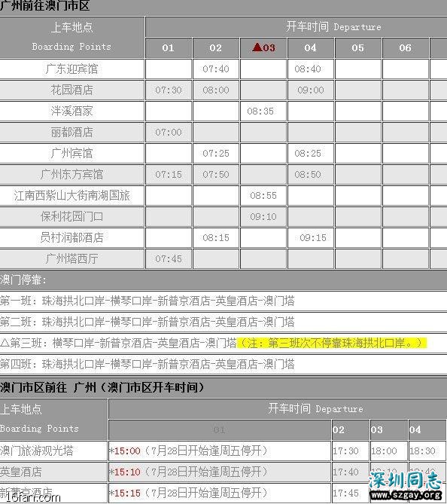Click www.szgay.org watermark link

coord(407,494)
